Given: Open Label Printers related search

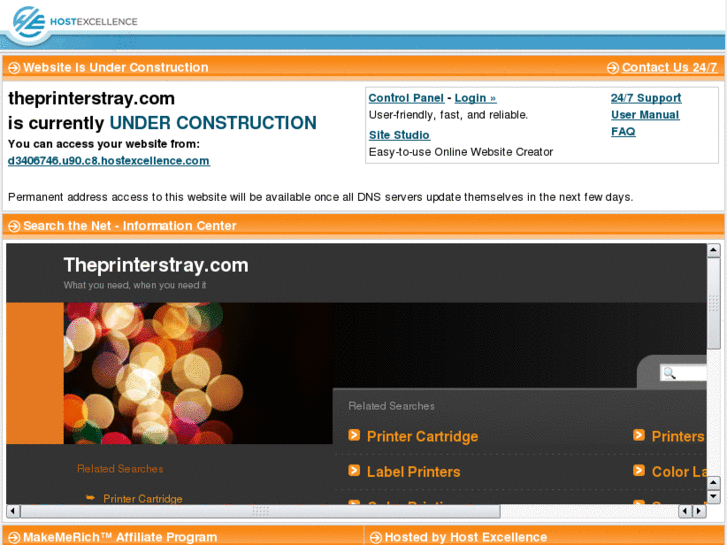Looking at the screenshot, I should click(x=414, y=472).
